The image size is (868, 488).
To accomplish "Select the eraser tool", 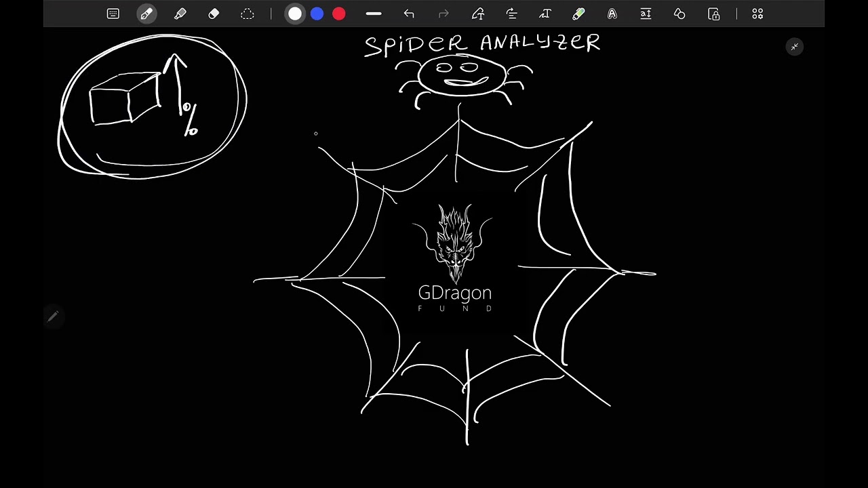I will pyautogui.click(x=214, y=14).
